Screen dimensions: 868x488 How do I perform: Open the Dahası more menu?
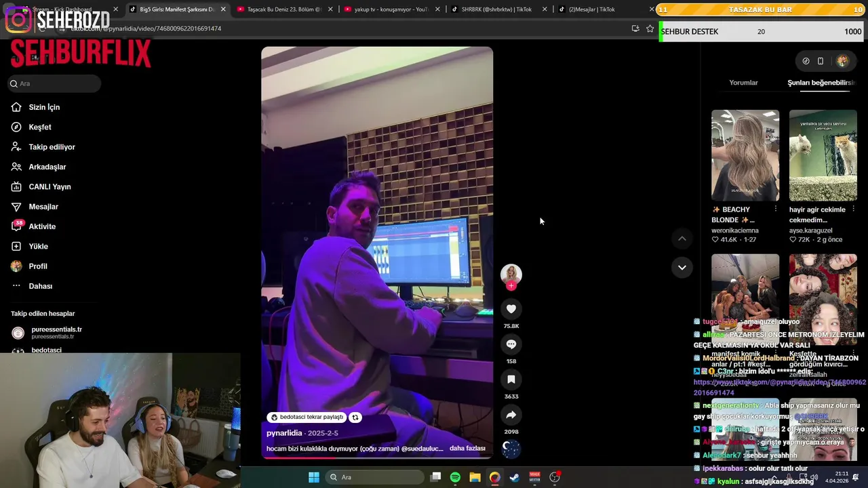(x=40, y=286)
